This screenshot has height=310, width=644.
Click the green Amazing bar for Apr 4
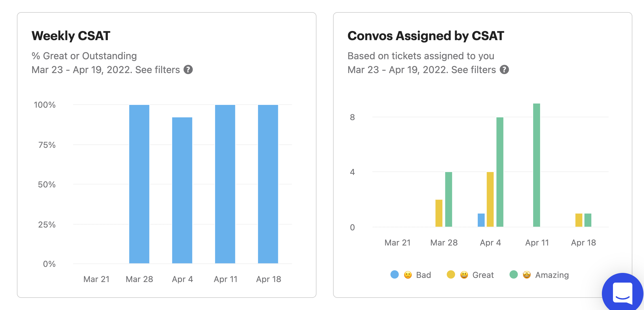pos(500,172)
